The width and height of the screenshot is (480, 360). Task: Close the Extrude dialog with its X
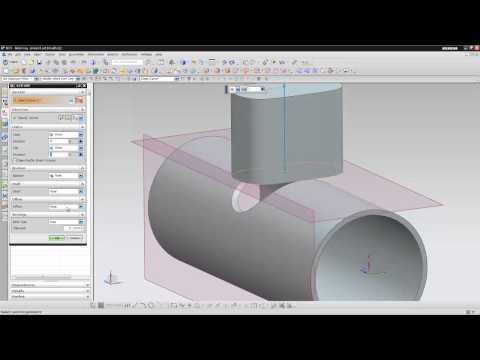(84, 86)
